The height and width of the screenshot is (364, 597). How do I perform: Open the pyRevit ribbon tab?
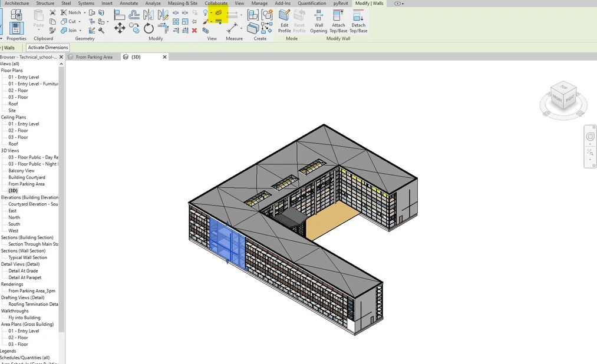tap(341, 3)
